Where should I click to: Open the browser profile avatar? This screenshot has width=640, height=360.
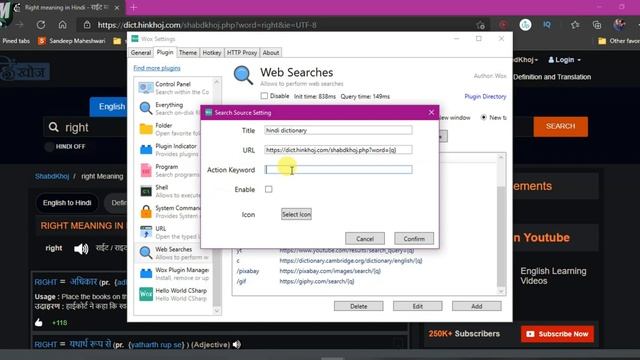(619, 24)
